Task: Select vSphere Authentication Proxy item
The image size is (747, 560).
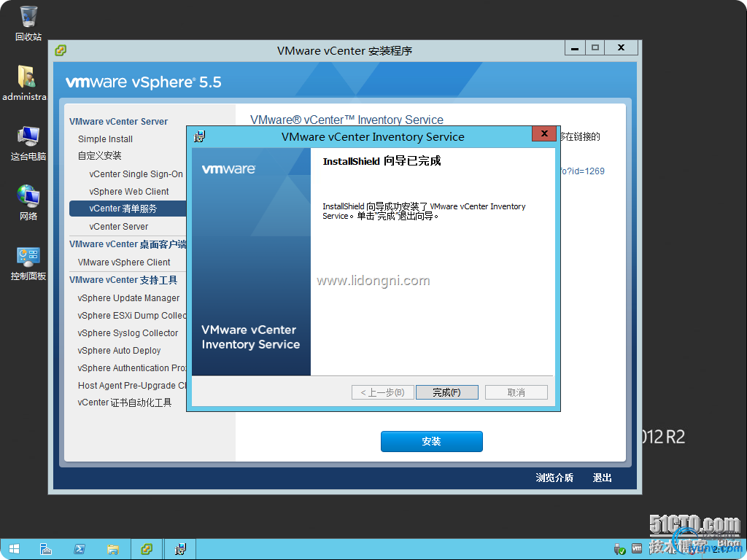Action: pyautogui.click(x=131, y=368)
